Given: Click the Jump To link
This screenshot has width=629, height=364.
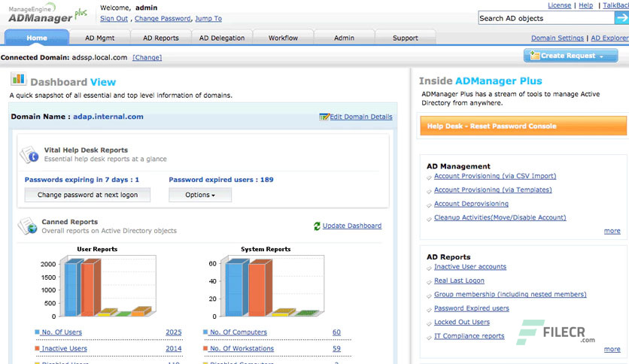Looking at the screenshot, I should pos(208,19).
